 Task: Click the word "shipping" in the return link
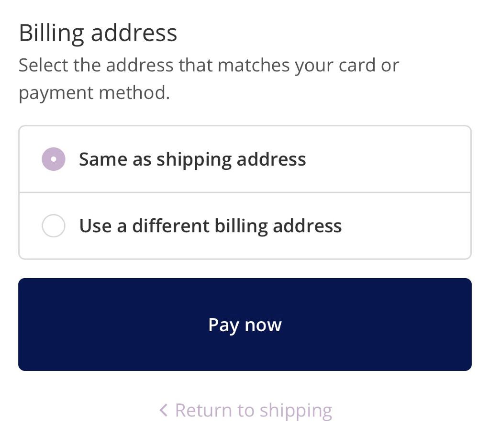296,410
